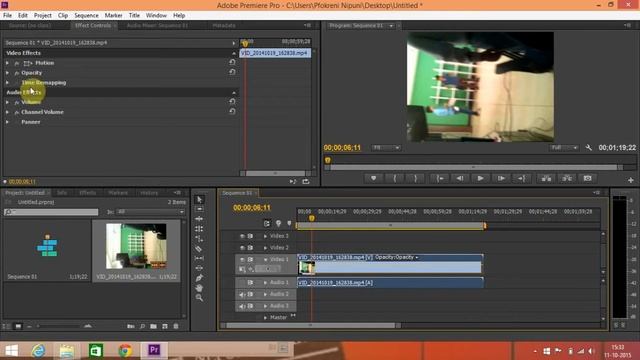Click the Lift button
This screenshot has width=640, height=360.
point(546,178)
